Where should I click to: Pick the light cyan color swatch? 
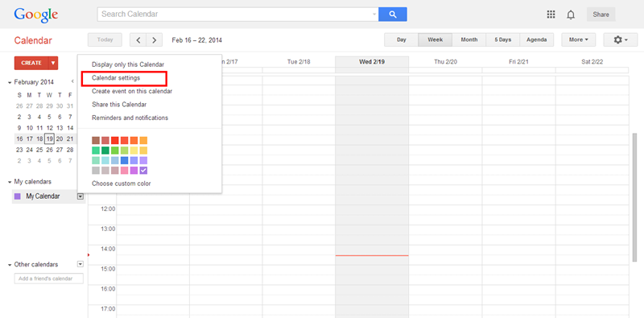click(x=105, y=160)
